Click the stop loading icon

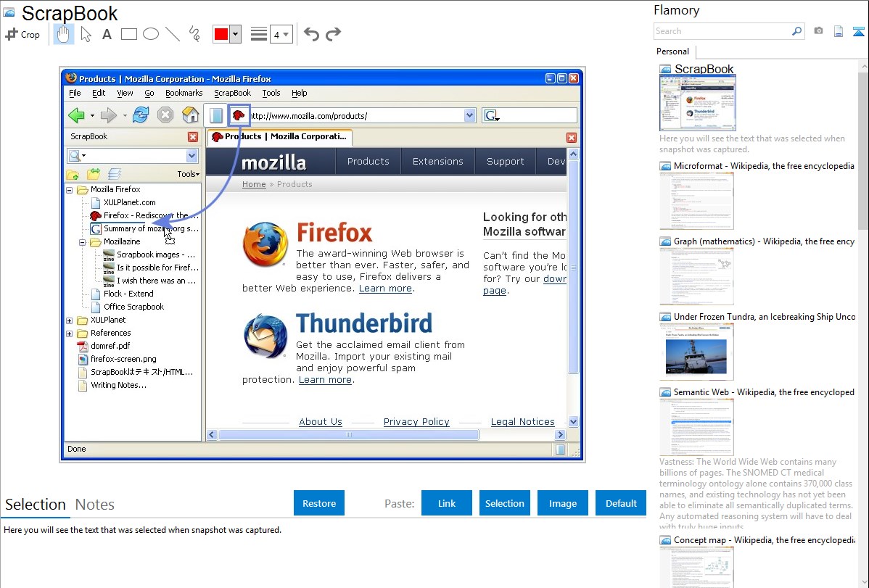click(165, 115)
